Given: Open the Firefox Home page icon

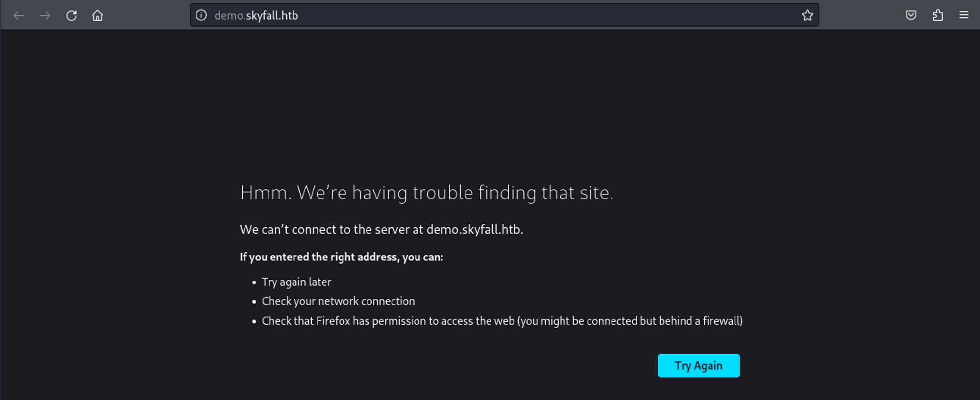Looking at the screenshot, I should click(98, 16).
